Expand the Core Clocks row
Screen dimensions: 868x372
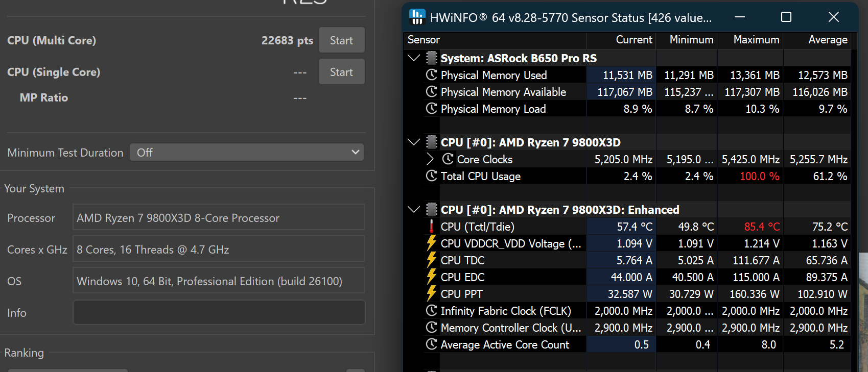[430, 159]
